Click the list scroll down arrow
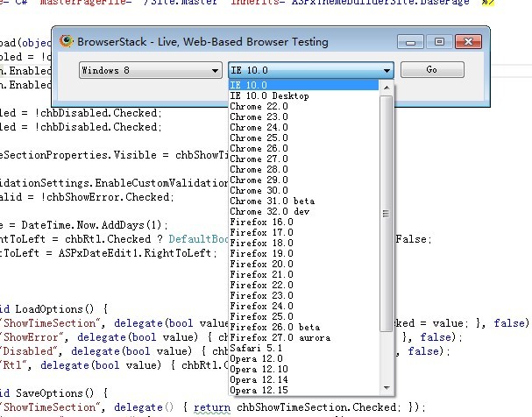This screenshot has width=532, height=417. pyautogui.click(x=387, y=388)
